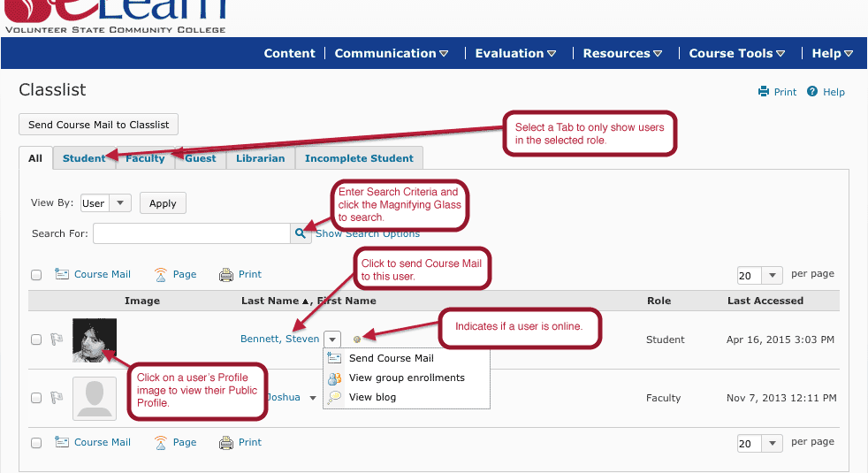Viewport: 868px width, 473px height.
Task: Click the Print icon at top right
Action: click(x=763, y=92)
